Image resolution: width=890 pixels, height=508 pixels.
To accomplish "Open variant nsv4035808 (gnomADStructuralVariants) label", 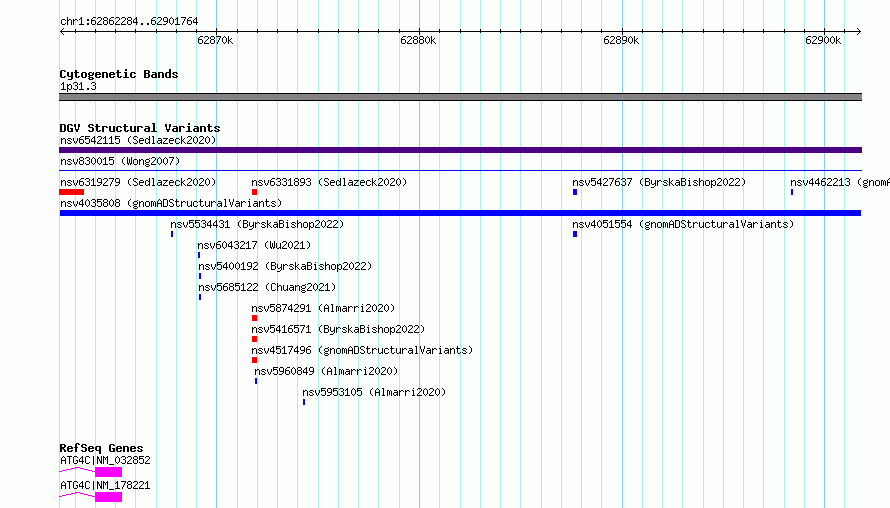I will (x=171, y=203).
